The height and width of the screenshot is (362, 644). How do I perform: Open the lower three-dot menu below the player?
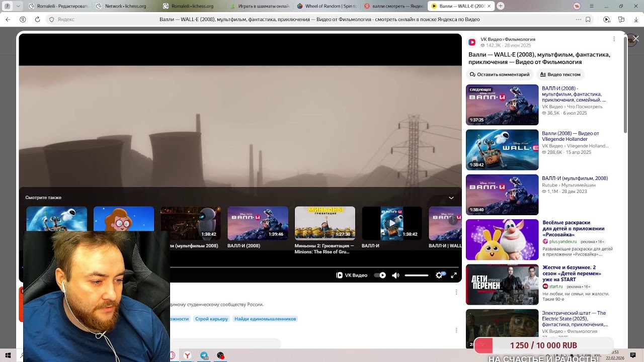tap(456, 330)
